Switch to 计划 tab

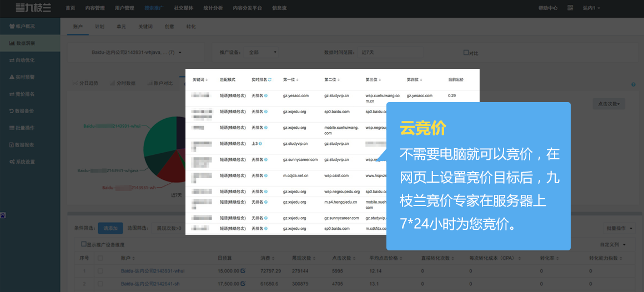99,27
